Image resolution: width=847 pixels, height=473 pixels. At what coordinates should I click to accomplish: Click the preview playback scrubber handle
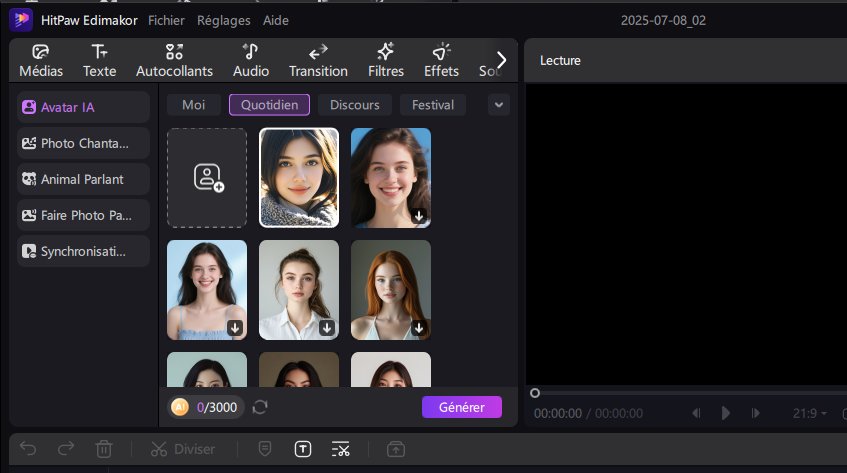coord(535,393)
